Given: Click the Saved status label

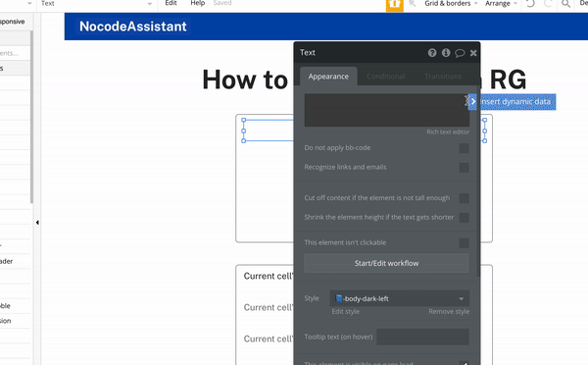Looking at the screenshot, I should pyautogui.click(x=222, y=3).
